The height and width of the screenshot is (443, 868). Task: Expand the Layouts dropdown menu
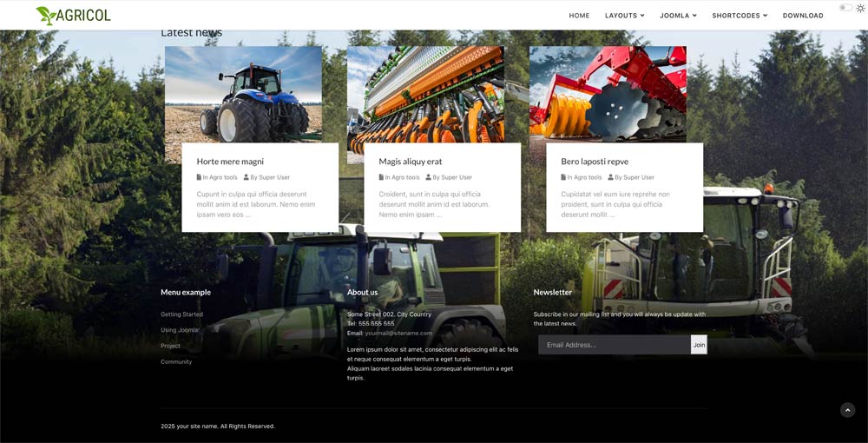pyautogui.click(x=624, y=16)
